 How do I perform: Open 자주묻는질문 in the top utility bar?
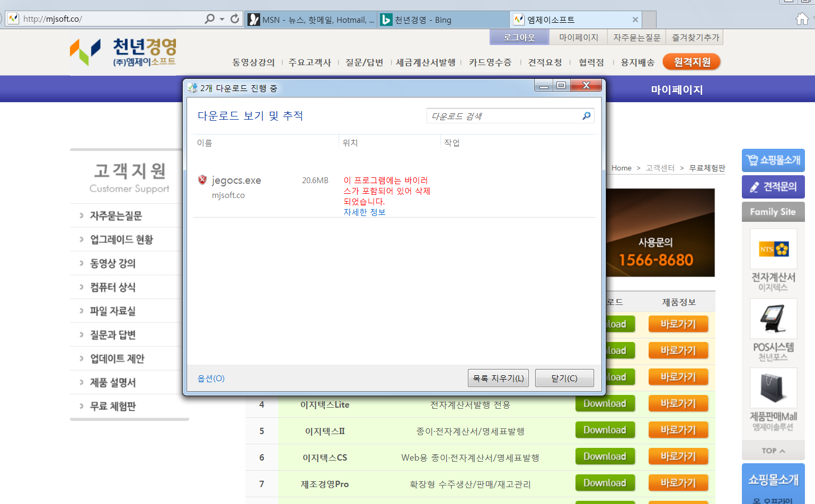pos(636,37)
